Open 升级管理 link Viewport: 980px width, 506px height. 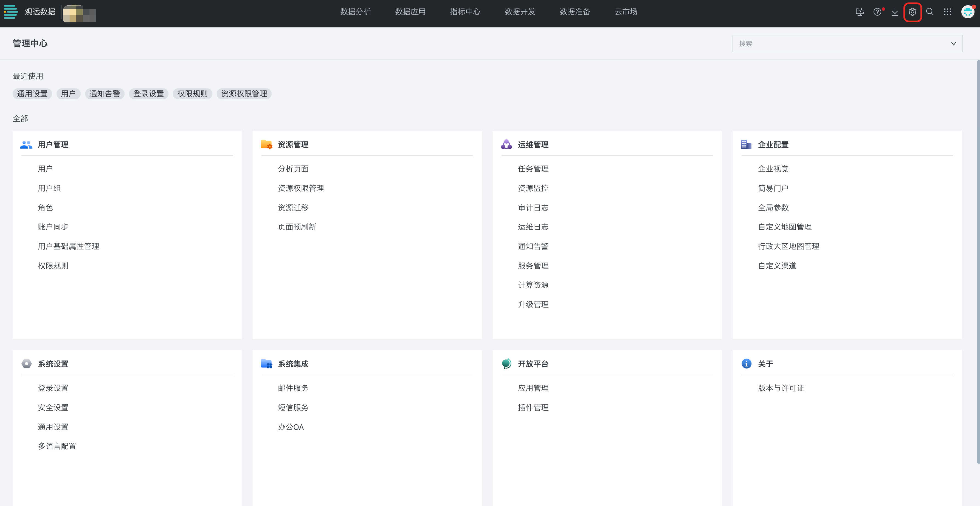coord(533,305)
